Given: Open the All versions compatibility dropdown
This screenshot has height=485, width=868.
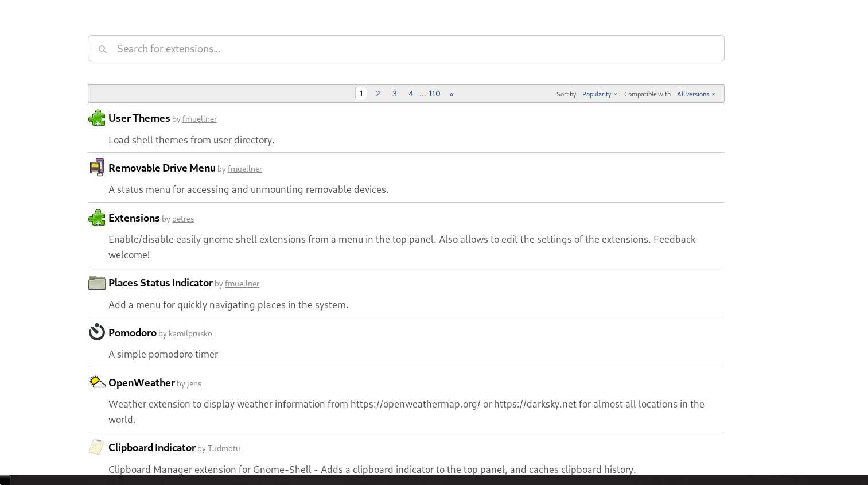Looking at the screenshot, I should coord(696,94).
